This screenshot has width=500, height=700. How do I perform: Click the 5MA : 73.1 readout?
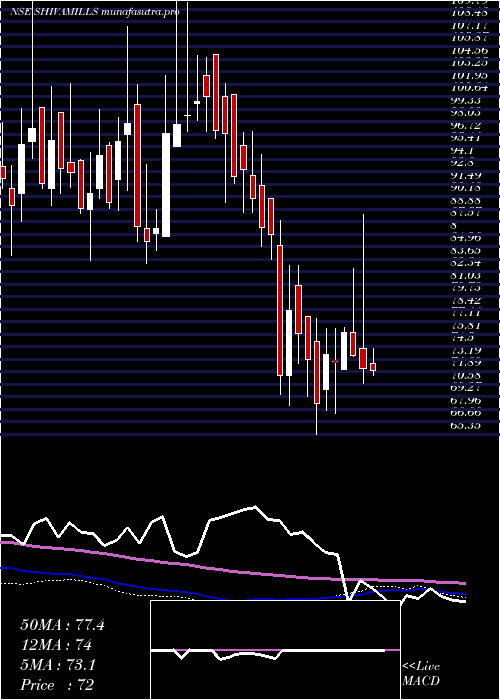pyautogui.click(x=58, y=665)
